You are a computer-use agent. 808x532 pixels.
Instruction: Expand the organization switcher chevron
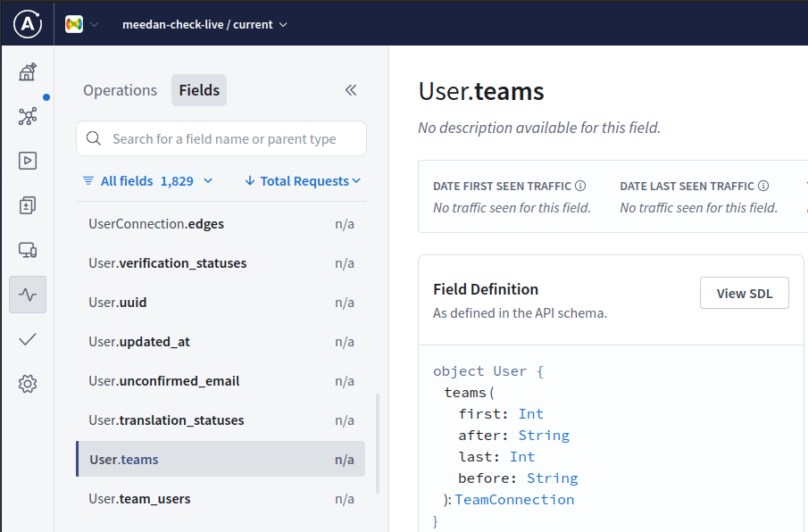point(95,24)
